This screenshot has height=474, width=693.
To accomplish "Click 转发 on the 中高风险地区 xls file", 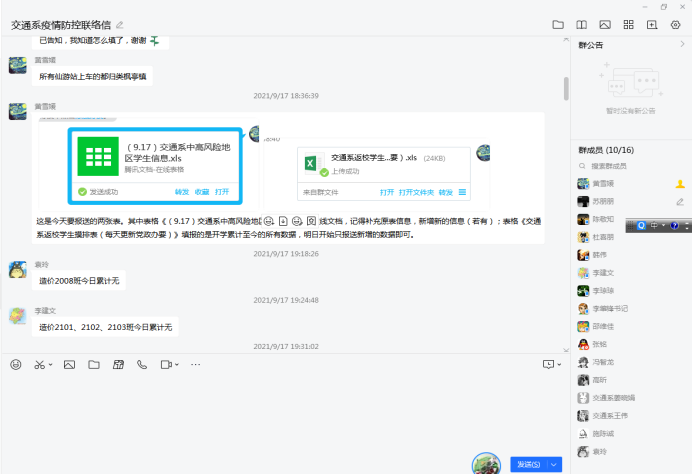I will coord(181,191).
